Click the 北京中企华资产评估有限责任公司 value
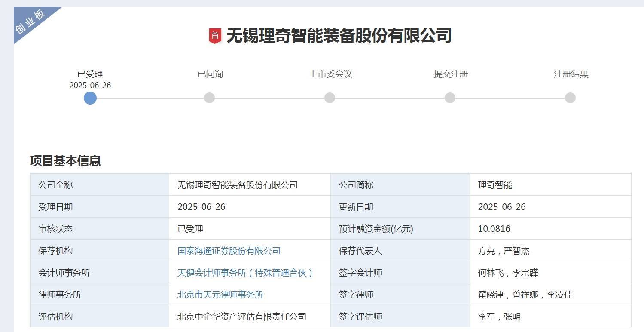Viewport: 644px width, 332px height. pos(242,317)
